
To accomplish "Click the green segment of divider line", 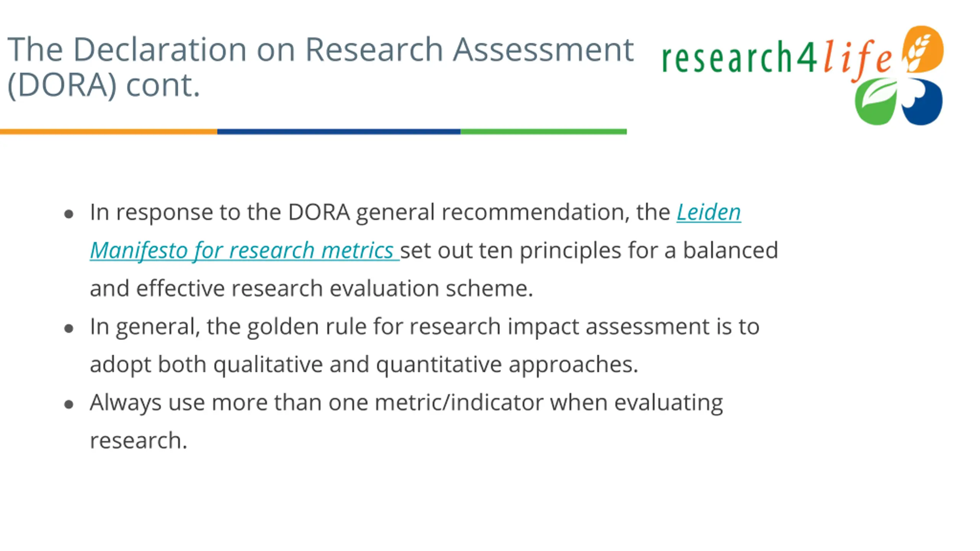I will pos(544,132).
